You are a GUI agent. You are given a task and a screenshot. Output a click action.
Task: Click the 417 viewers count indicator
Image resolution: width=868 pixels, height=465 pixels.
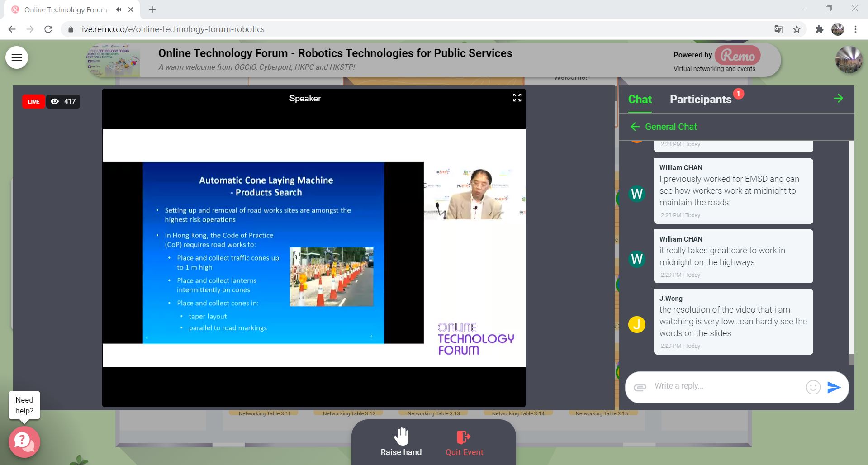[x=63, y=101]
